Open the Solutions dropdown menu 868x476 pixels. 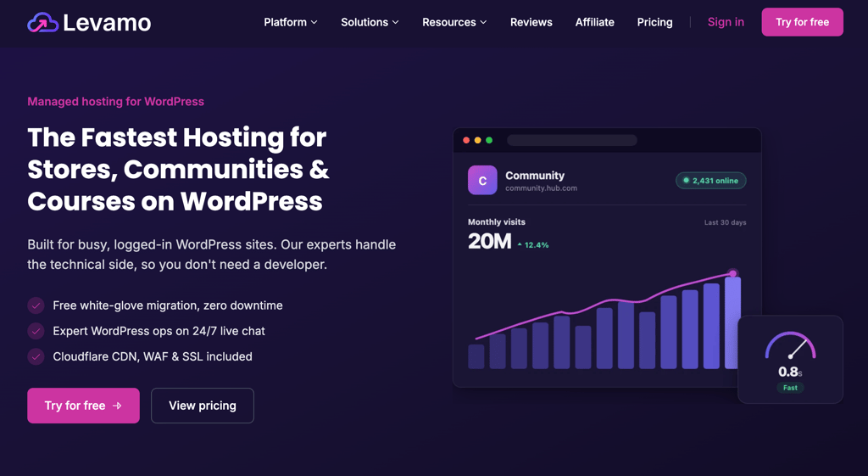point(370,22)
